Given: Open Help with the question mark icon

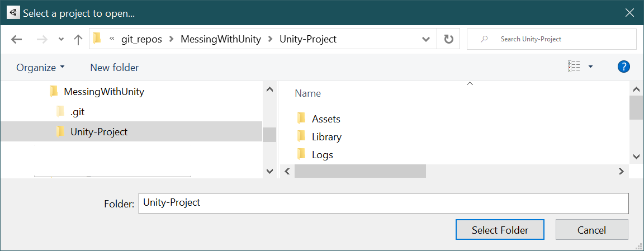Looking at the screenshot, I should click(x=623, y=67).
